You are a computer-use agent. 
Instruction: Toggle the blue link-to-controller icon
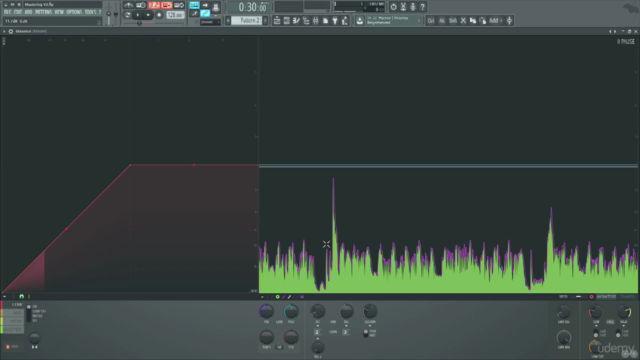coord(205,13)
